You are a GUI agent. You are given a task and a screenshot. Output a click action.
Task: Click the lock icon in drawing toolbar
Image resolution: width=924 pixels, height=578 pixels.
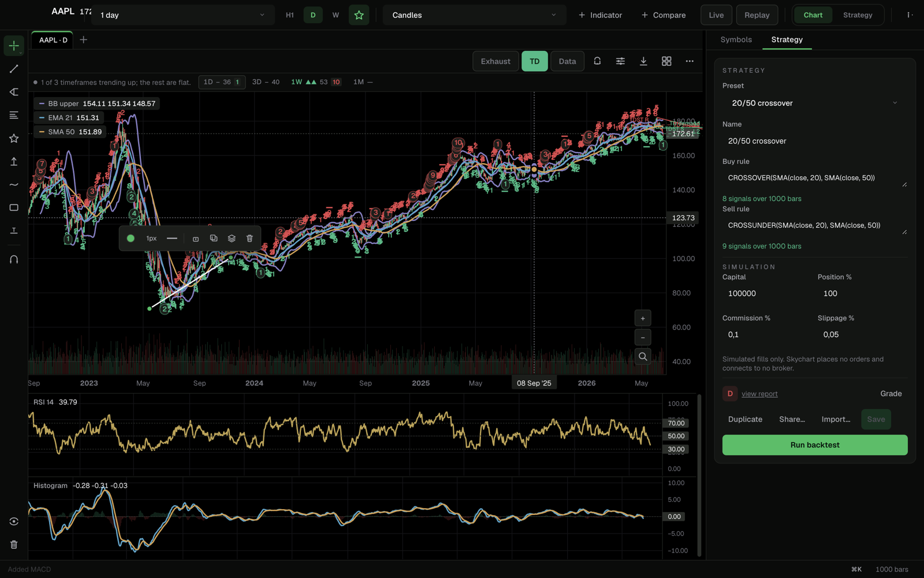196,239
